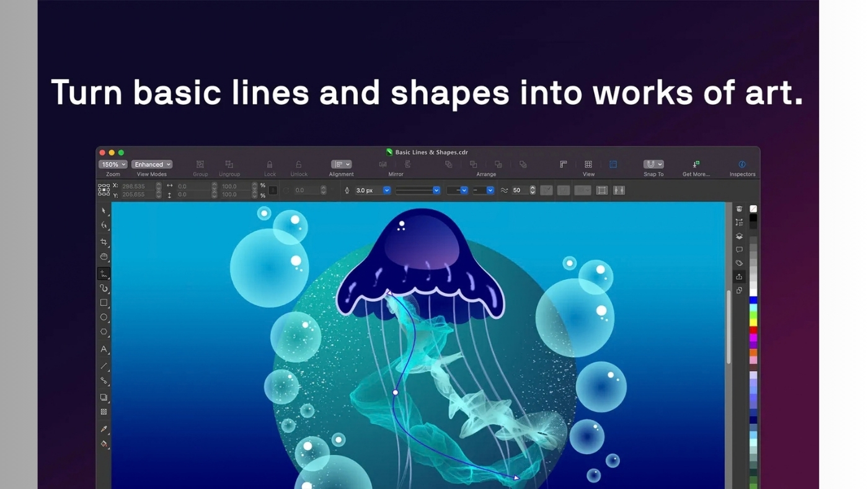Pick the red swatch in palette
This screenshot has height=489, width=868.
[x=753, y=330]
